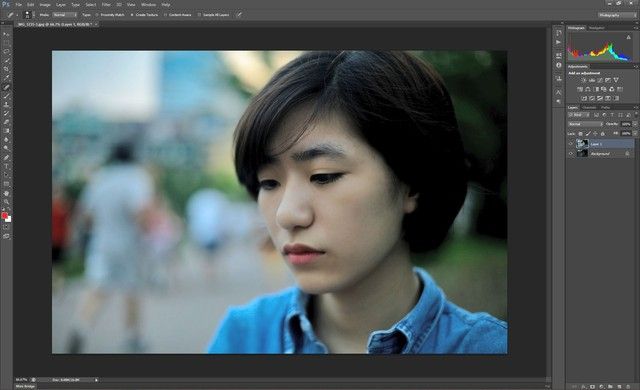Click the white background color swatch
The height and width of the screenshot is (390, 640).
click(x=9, y=220)
